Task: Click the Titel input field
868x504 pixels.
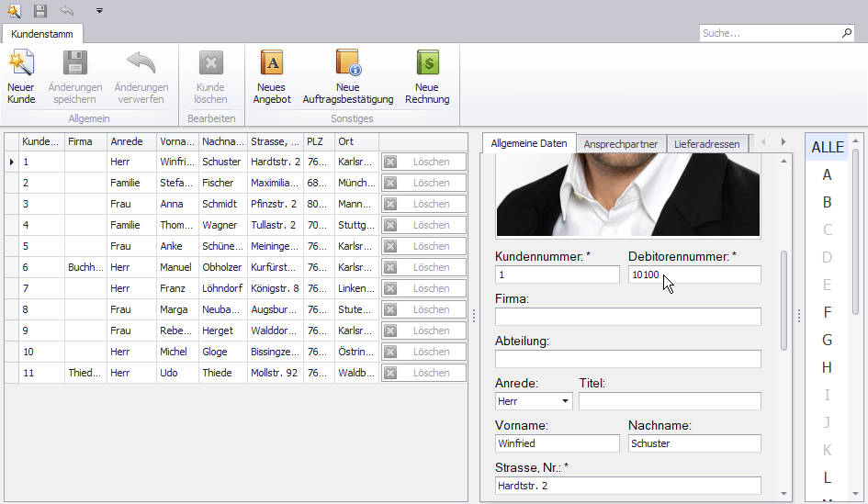Action: click(x=670, y=401)
